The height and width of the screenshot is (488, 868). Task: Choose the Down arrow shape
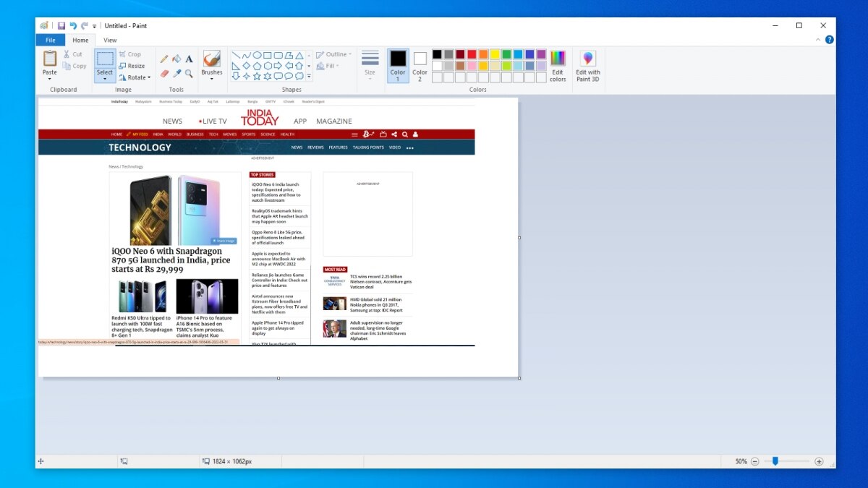[x=236, y=76]
